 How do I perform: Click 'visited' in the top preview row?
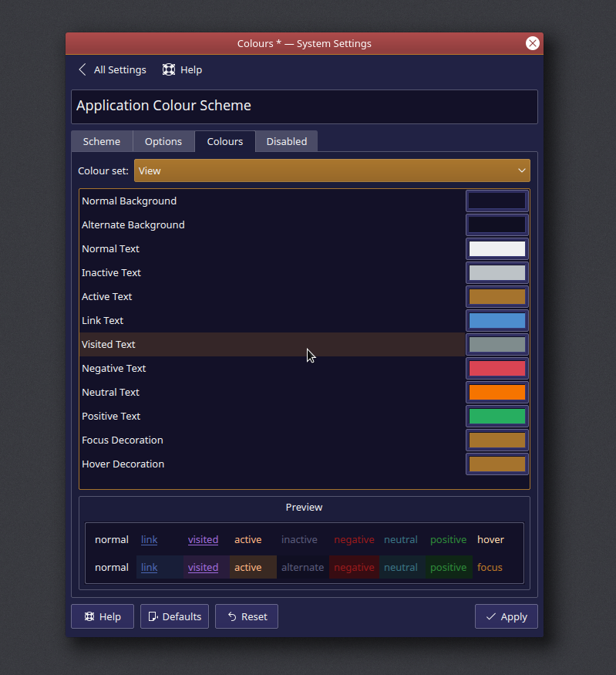[x=203, y=539]
